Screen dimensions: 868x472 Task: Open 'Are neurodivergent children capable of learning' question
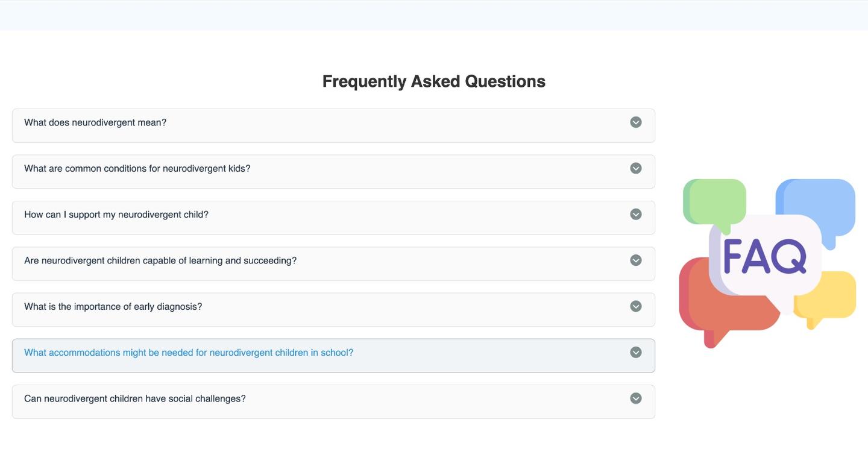[x=160, y=260]
